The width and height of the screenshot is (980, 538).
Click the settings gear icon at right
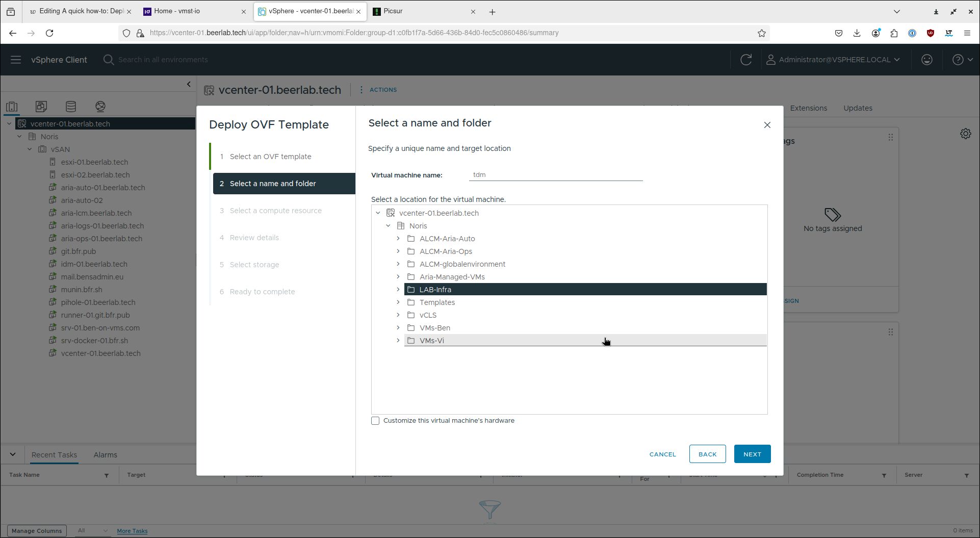tap(966, 134)
